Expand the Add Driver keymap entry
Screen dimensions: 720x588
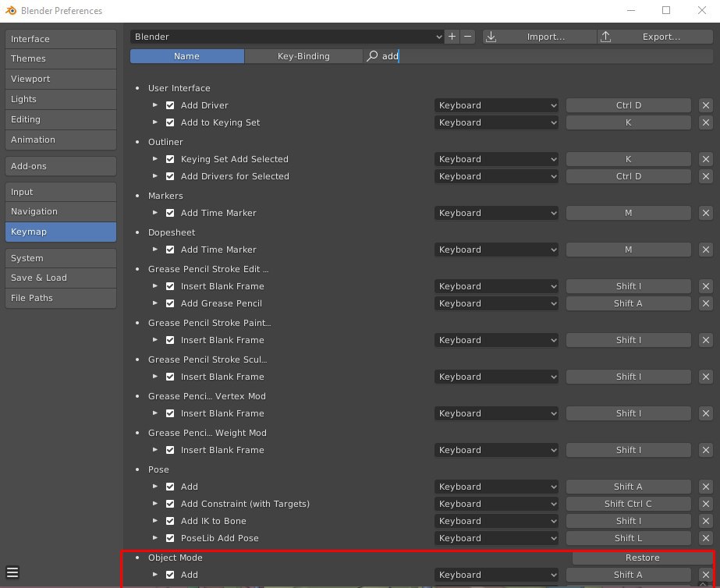pyautogui.click(x=155, y=105)
